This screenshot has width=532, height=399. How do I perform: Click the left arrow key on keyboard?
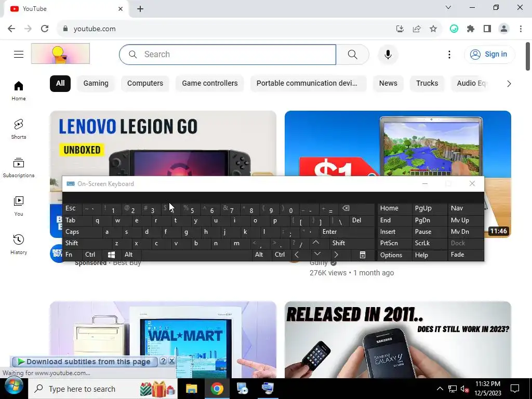[297, 255]
